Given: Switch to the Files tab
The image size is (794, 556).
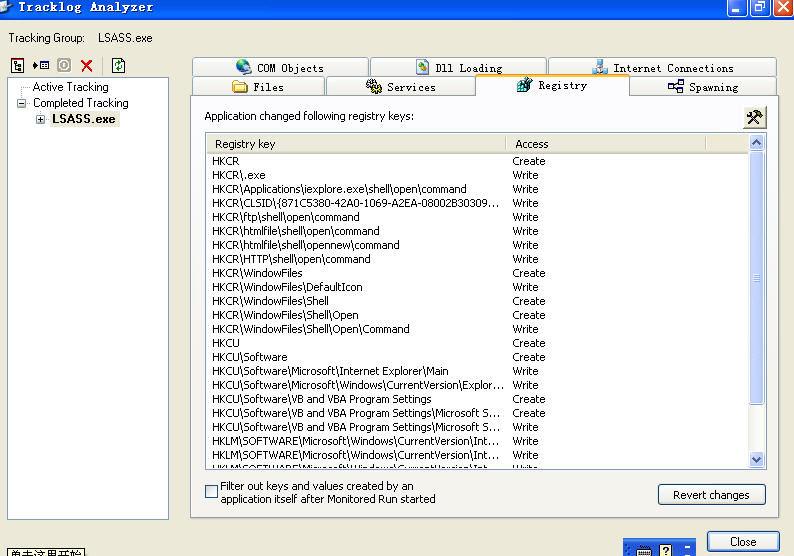Looking at the screenshot, I should pos(258,87).
